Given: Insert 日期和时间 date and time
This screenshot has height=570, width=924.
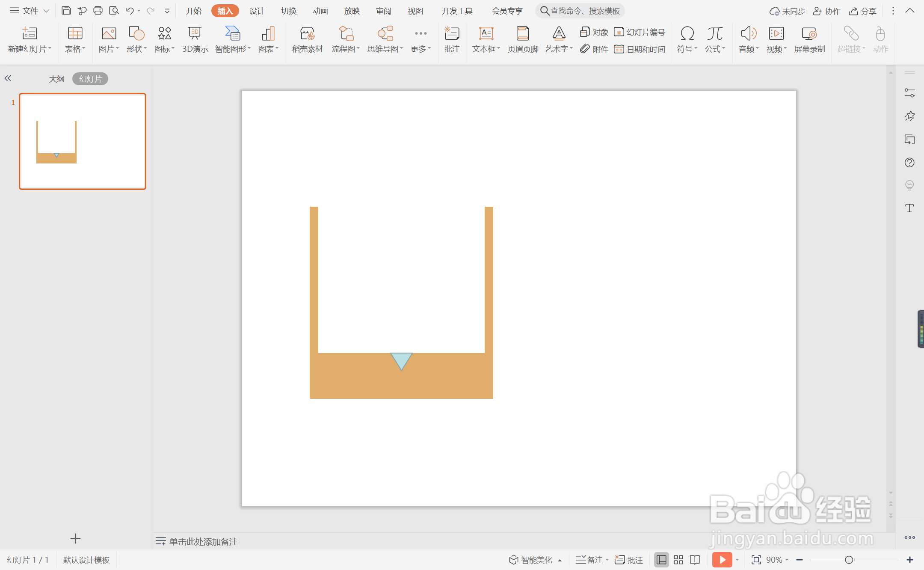Looking at the screenshot, I should 640,49.
